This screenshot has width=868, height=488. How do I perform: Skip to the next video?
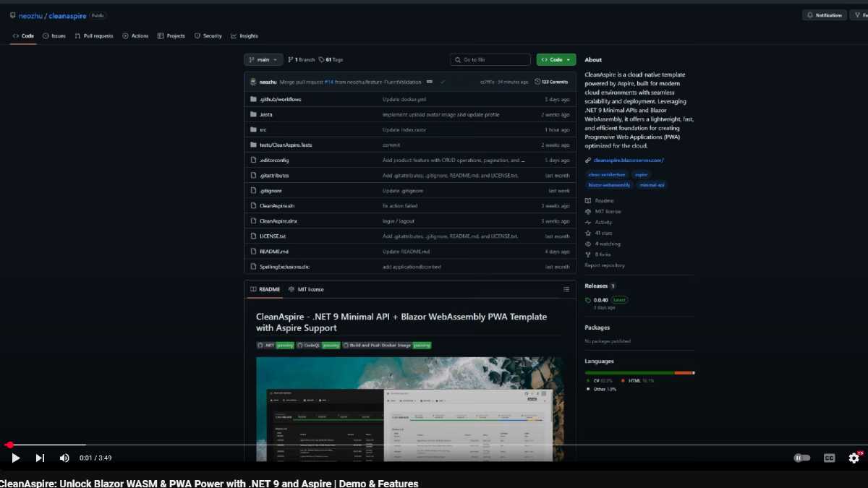(x=40, y=458)
